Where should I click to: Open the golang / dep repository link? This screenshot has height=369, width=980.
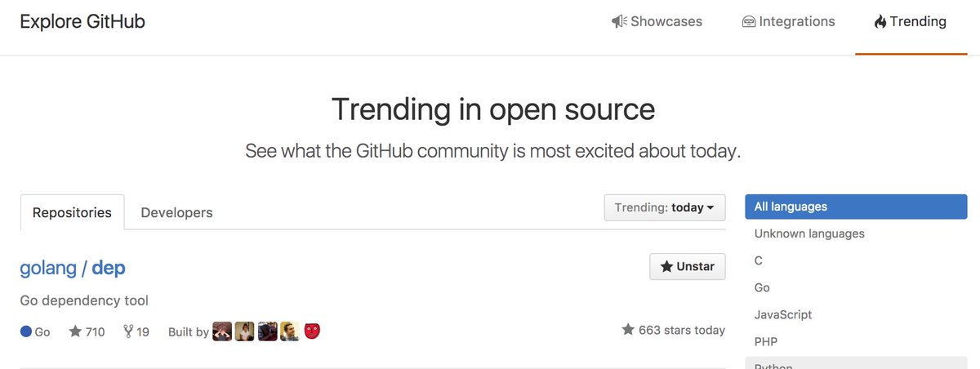pyautogui.click(x=73, y=268)
